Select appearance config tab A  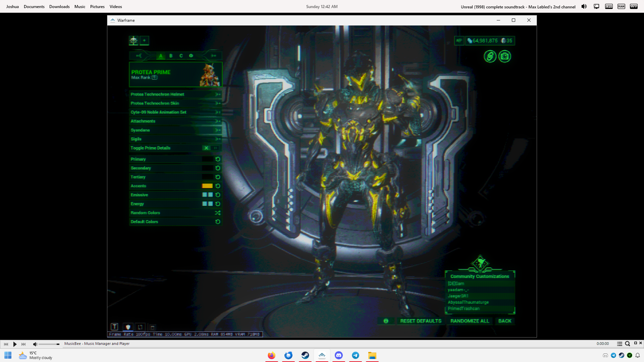[161, 56]
